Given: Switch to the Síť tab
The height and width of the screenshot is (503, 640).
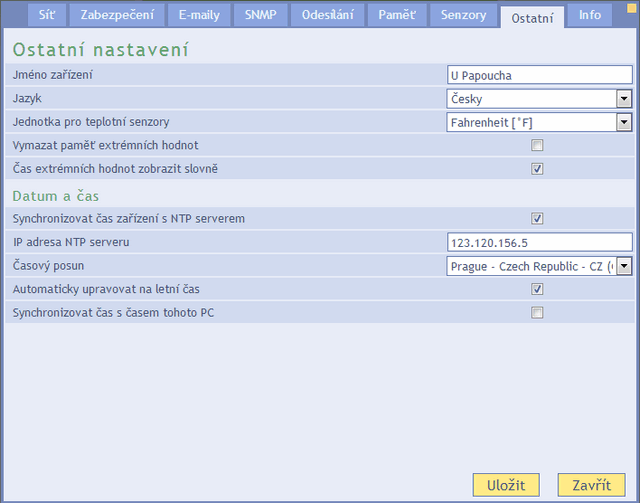Looking at the screenshot, I should point(47,15).
